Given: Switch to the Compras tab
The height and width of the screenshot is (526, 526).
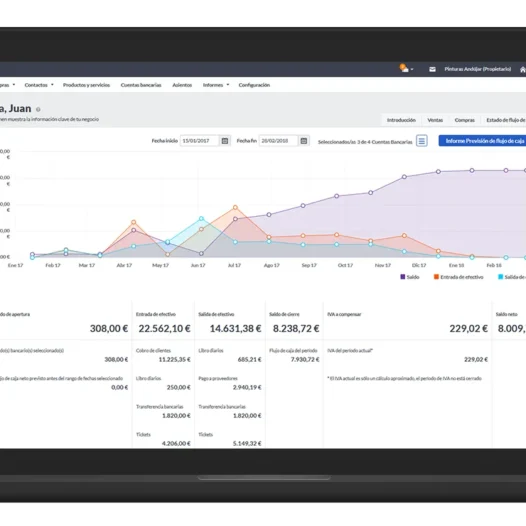Looking at the screenshot, I should [x=465, y=120].
